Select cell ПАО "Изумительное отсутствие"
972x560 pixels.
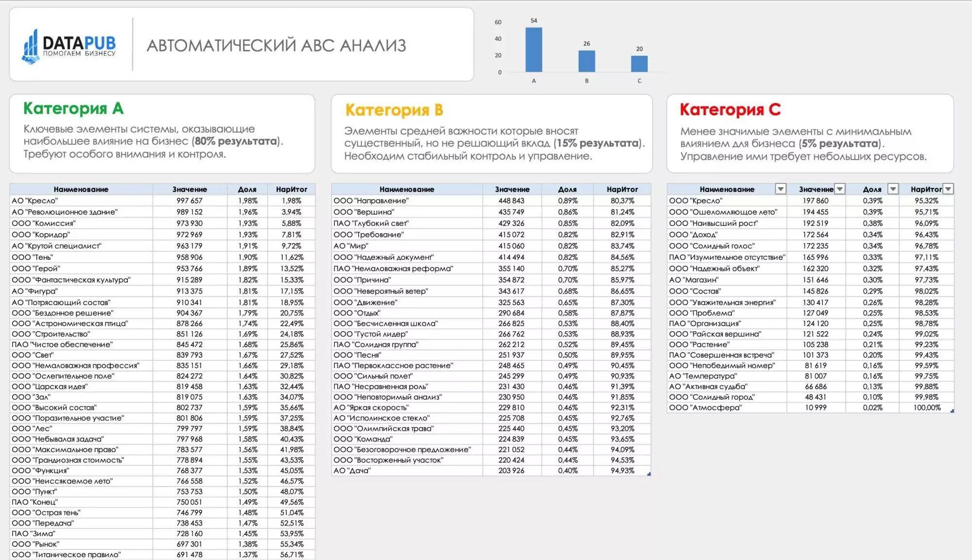[x=727, y=257]
